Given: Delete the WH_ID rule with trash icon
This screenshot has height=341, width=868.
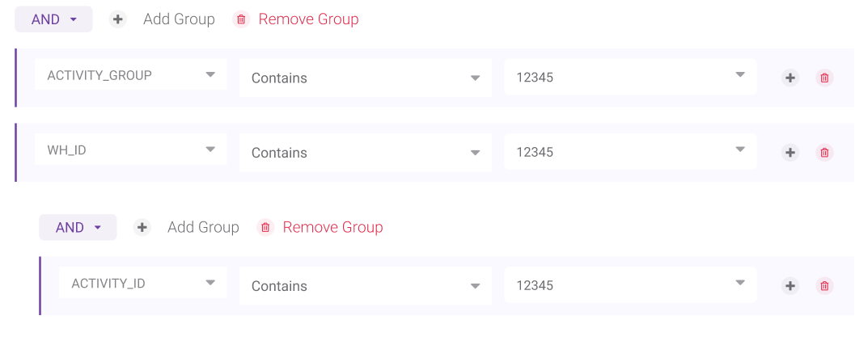Looking at the screenshot, I should [824, 153].
